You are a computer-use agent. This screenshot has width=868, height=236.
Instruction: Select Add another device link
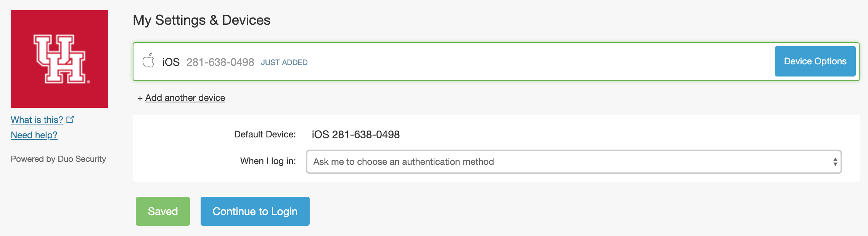pos(185,98)
